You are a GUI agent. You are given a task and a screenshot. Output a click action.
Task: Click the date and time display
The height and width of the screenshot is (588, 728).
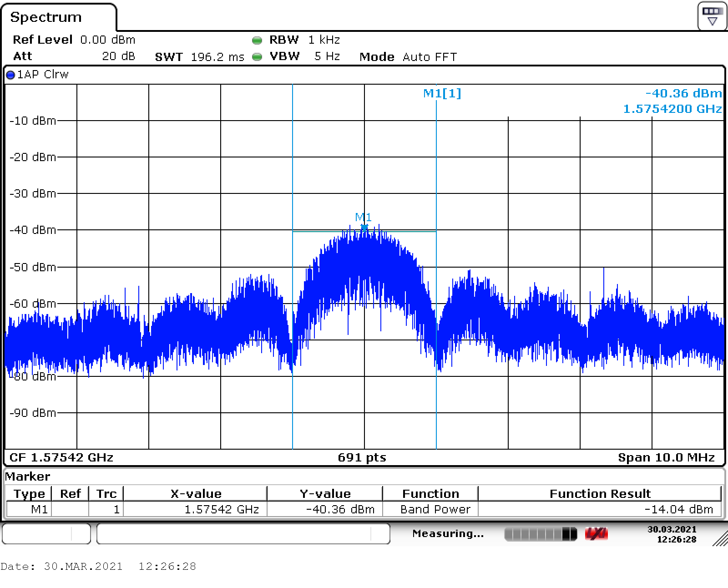(x=672, y=534)
